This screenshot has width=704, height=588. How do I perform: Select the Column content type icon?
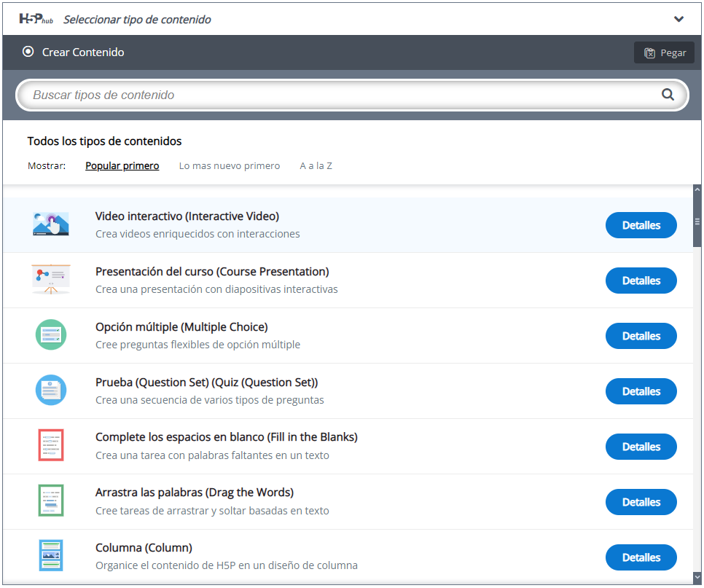point(51,556)
